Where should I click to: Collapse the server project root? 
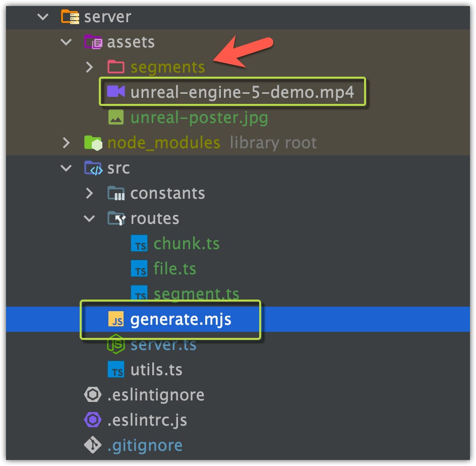[42, 17]
